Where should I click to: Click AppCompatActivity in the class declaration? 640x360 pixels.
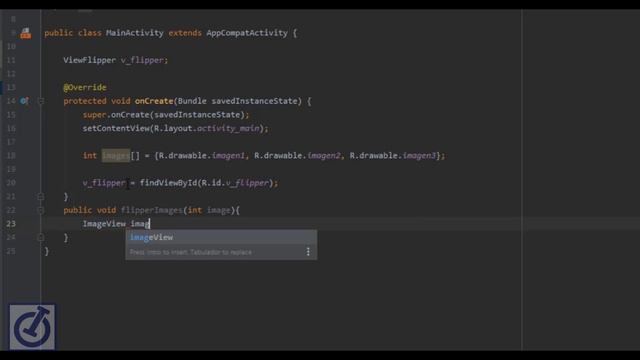click(247, 33)
